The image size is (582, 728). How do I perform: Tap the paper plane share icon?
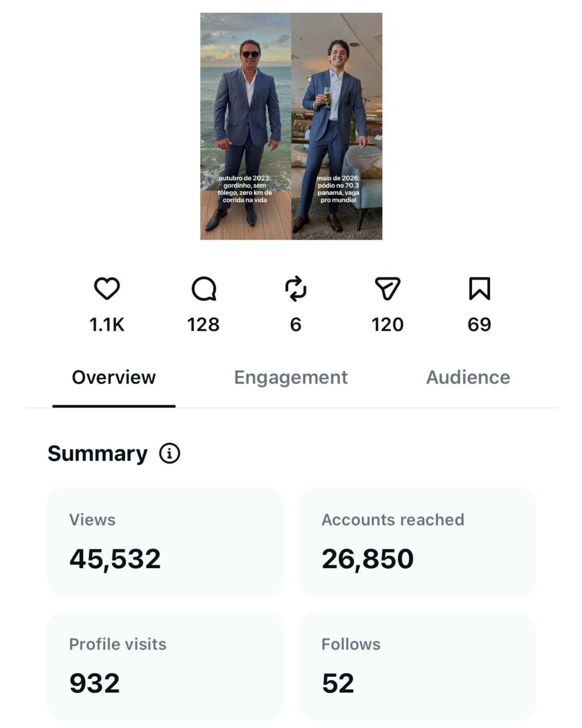[388, 289]
